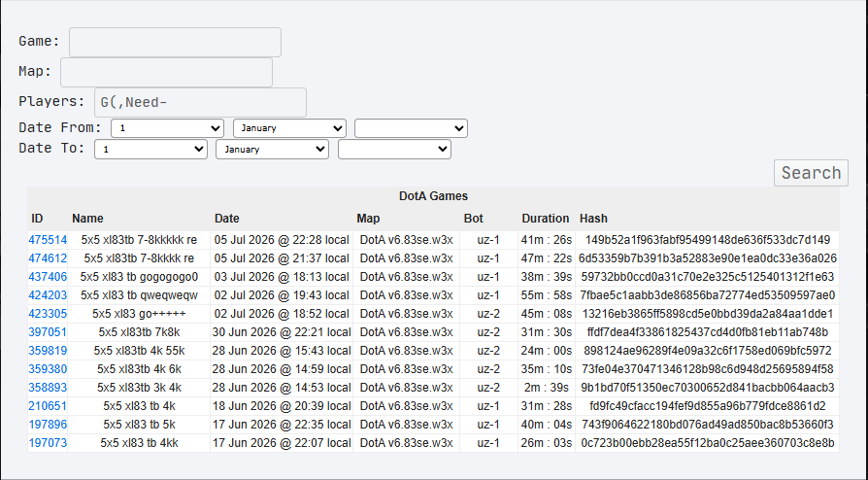This screenshot has height=480, width=868.
Task: Expand the Date To month dropdown
Action: point(273,149)
